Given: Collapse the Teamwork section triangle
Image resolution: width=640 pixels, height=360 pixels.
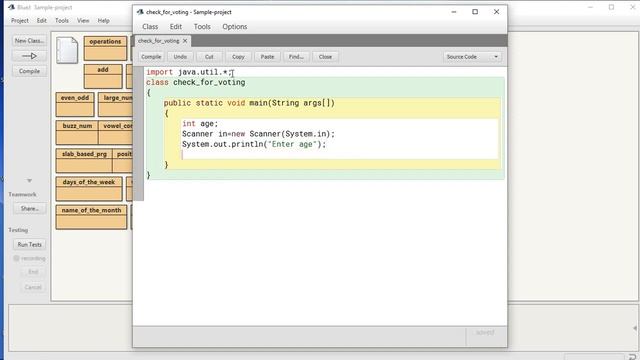Looking at the screenshot, I should (29, 180).
